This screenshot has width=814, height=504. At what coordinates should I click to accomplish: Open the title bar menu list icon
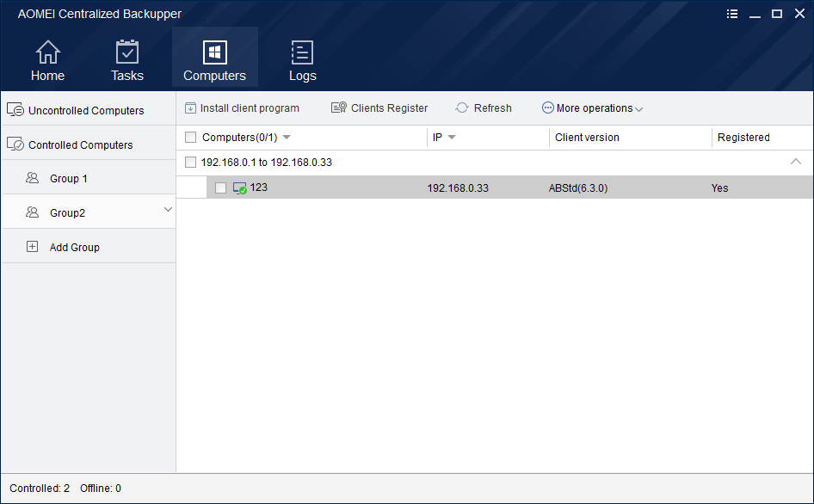coord(732,14)
